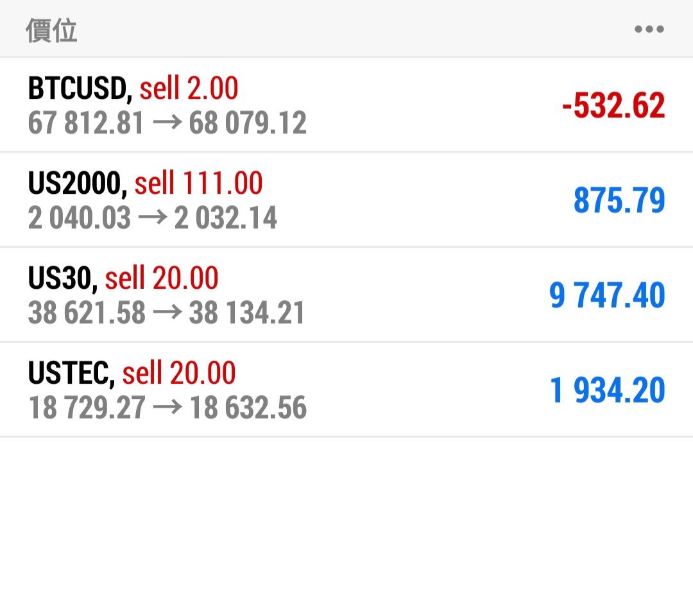Tap US30 current price 38 134.21
The image size is (693, 616).
point(247,313)
